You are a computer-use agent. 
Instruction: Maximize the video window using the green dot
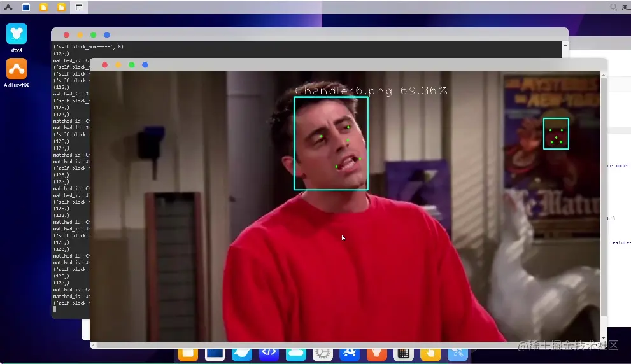point(132,65)
